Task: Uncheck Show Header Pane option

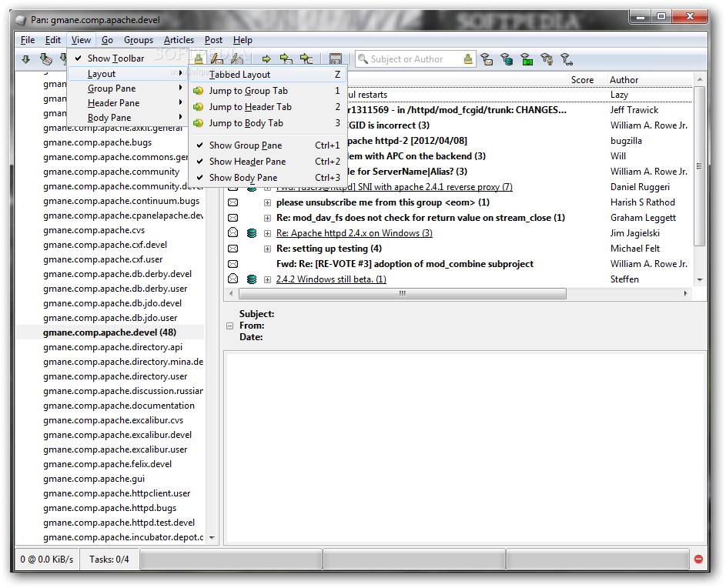Action: point(268,162)
